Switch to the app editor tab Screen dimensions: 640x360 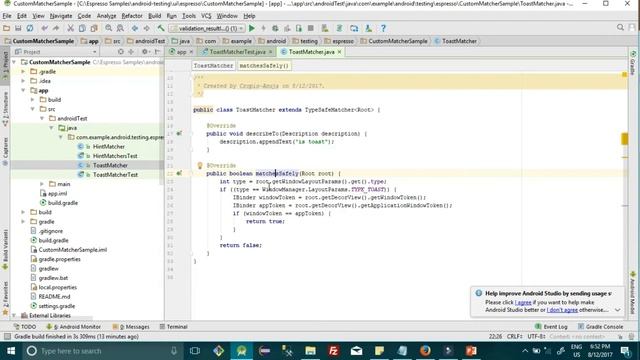click(x=181, y=52)
